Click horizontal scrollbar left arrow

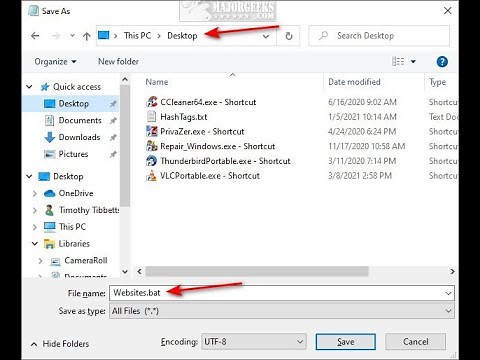[139, 271]
